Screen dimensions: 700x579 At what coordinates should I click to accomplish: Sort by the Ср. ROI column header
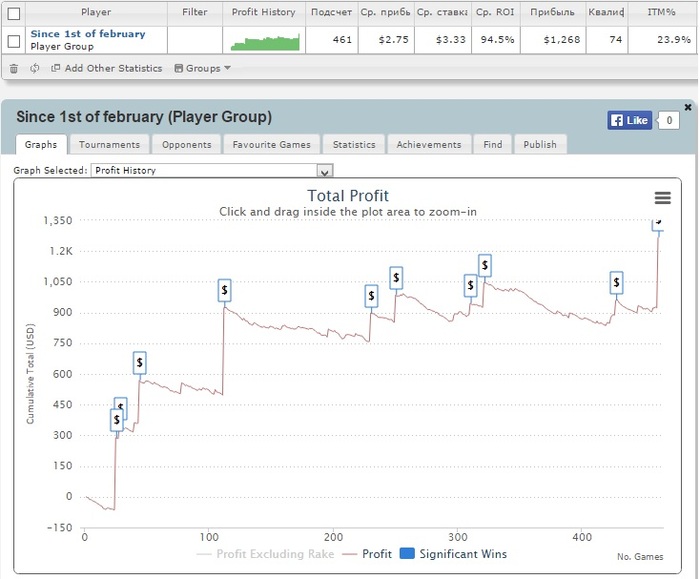click(x=495, y=12)
